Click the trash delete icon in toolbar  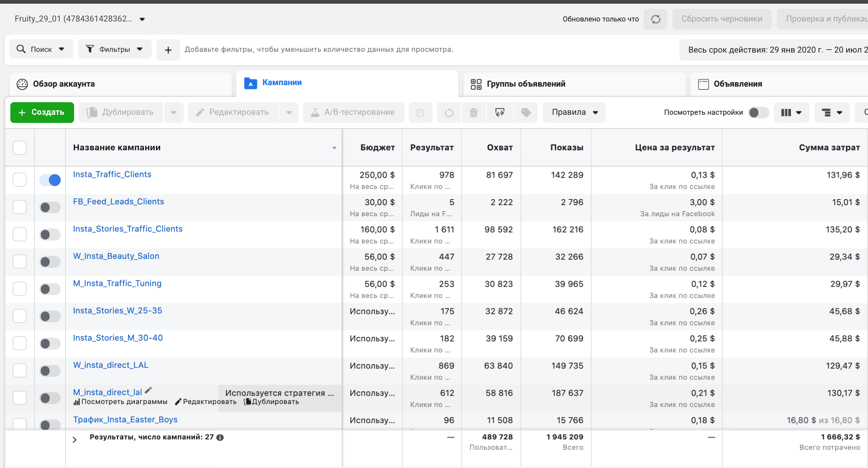coord(474,113)
